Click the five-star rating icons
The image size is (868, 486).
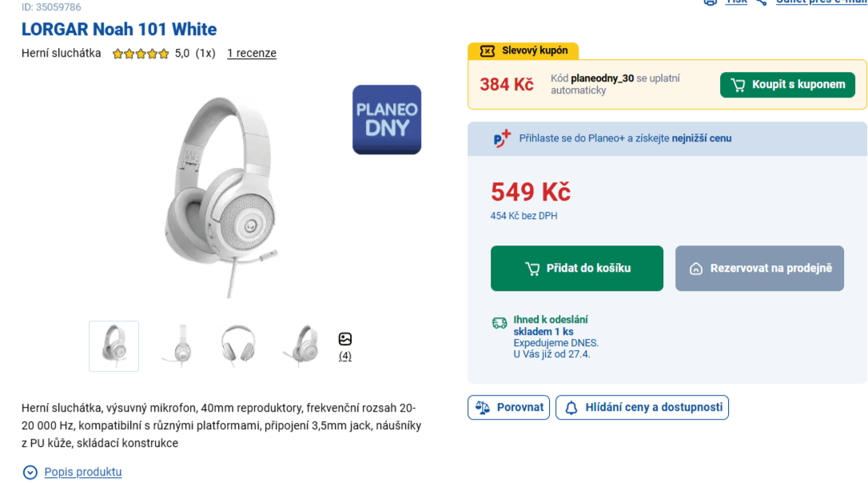141,54
